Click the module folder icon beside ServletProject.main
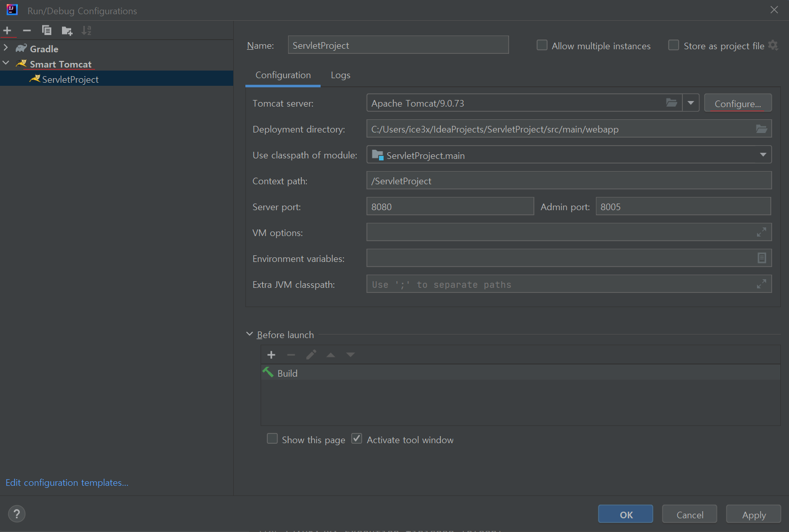The height and width of the screenshot is (532, 789). [x=377, y=155]
